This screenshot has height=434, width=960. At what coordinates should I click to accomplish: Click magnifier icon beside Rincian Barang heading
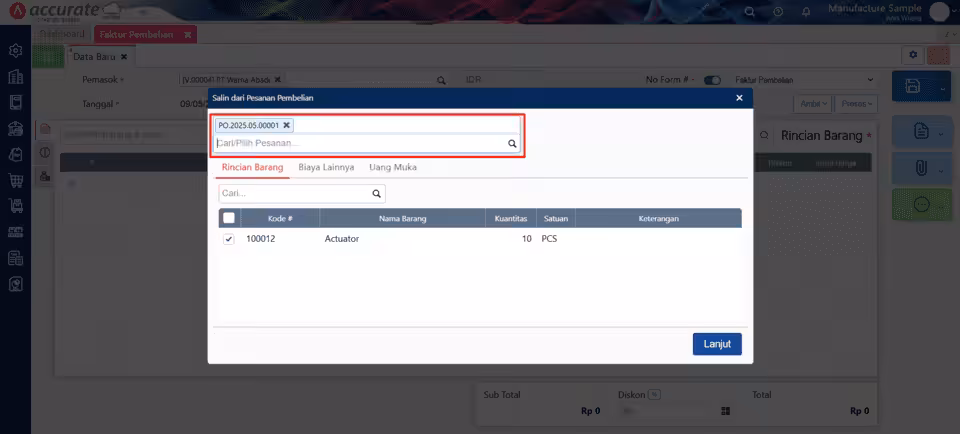coord(764,135)
